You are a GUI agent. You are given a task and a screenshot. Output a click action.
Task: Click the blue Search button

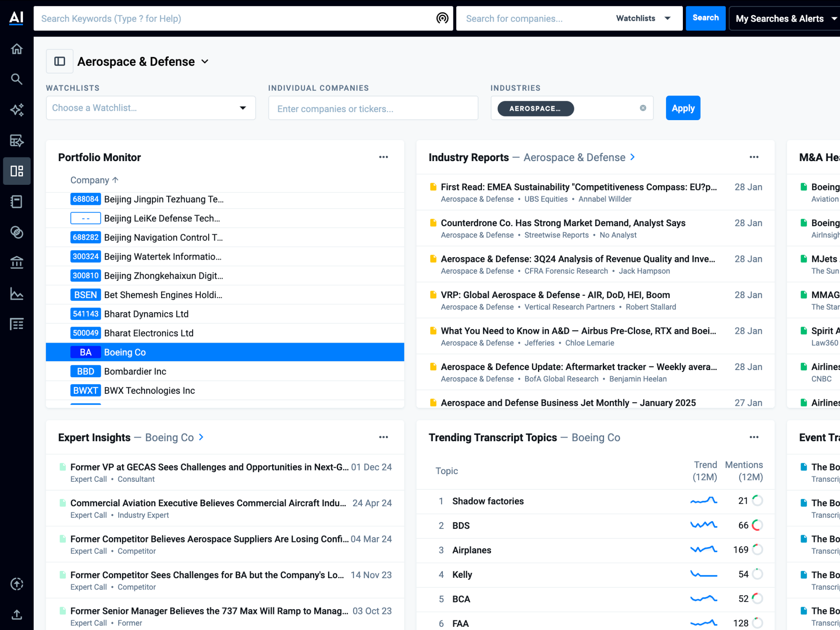(705, 18)
